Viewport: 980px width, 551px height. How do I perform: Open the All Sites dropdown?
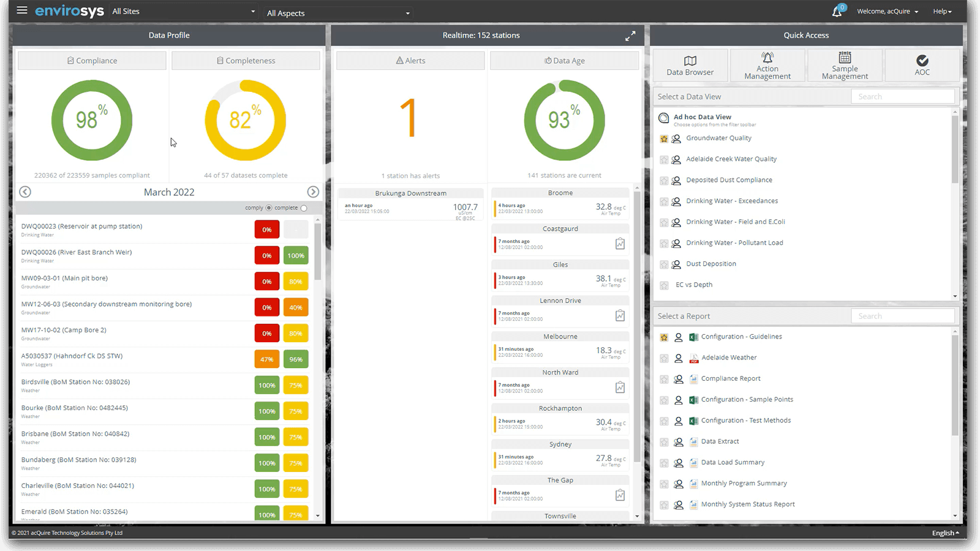pos(184,12)
